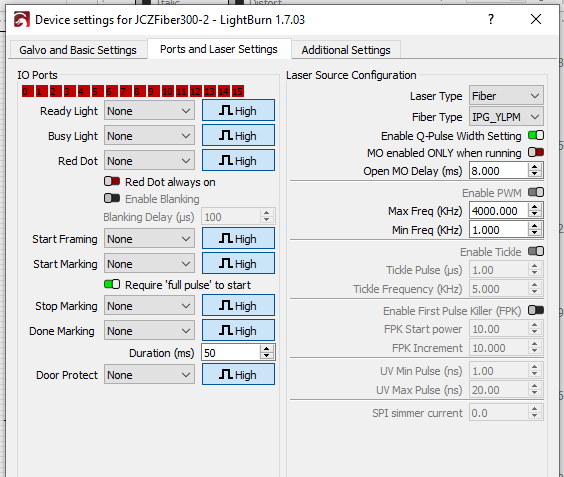Toggle Enable Blanking switch
Image resolution: width=564 pixels, height=477 pixels.
coord(112,198)
